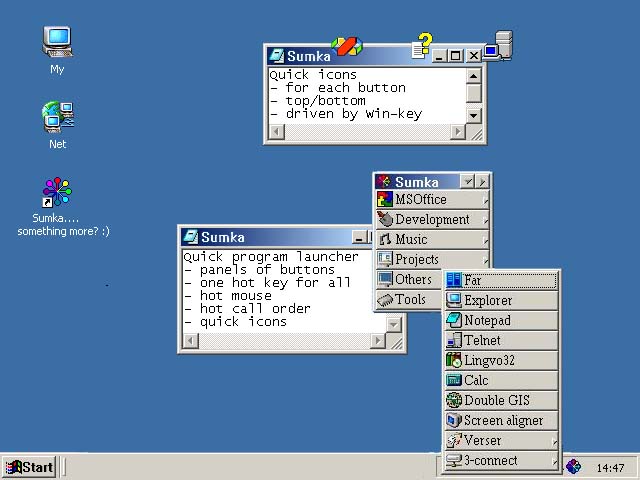640x480 pixels.
Task: Click the Start button on the taskbar
Action: 29,467
